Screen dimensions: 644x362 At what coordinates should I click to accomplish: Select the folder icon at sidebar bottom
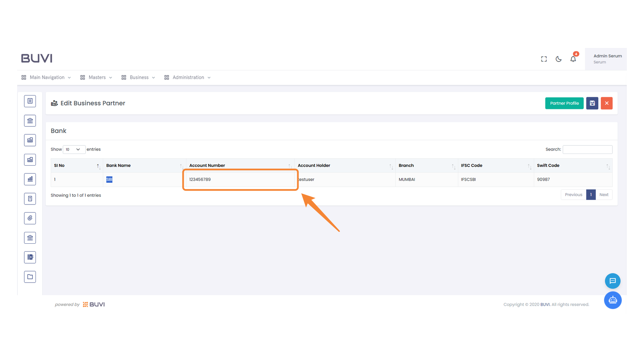tap(30, 277)
